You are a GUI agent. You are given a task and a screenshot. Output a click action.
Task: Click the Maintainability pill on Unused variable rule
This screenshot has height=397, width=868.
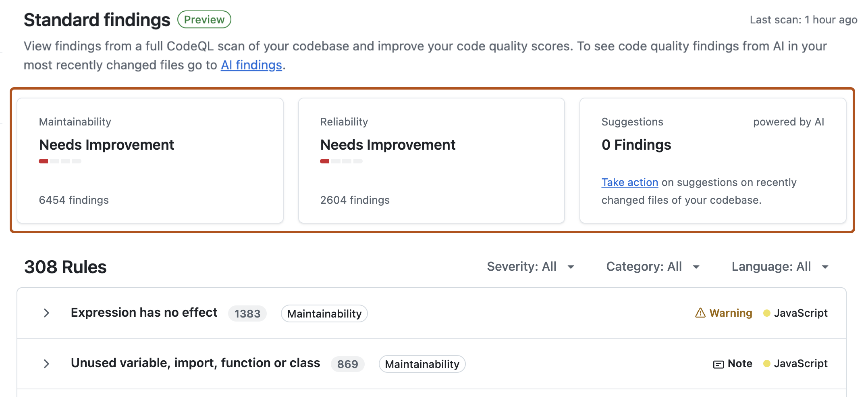click(422, 364)
